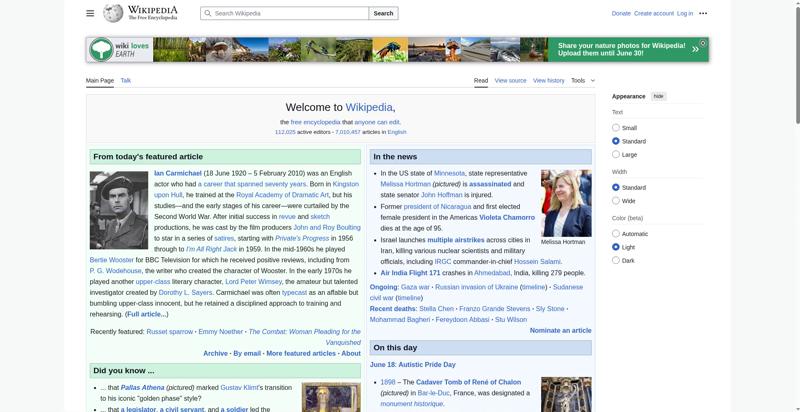Open Air India Flight 171 link

410,273
